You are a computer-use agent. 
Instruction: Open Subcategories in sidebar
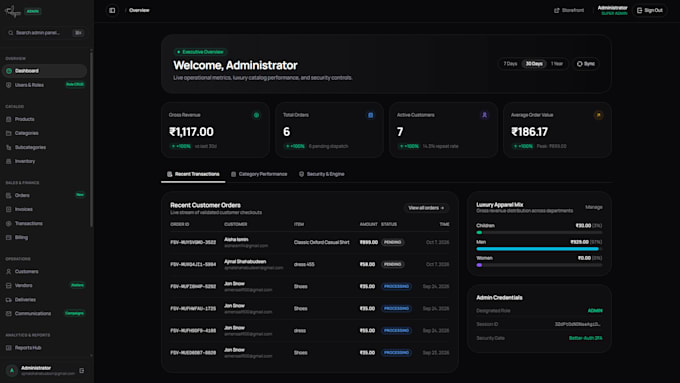(44, 147)
